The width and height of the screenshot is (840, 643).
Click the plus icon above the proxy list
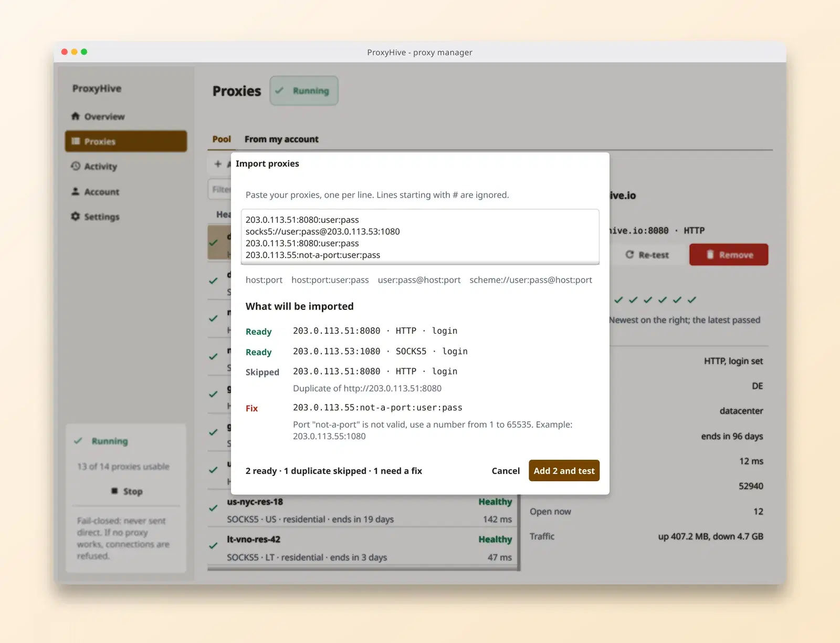(x=218, y=164)
